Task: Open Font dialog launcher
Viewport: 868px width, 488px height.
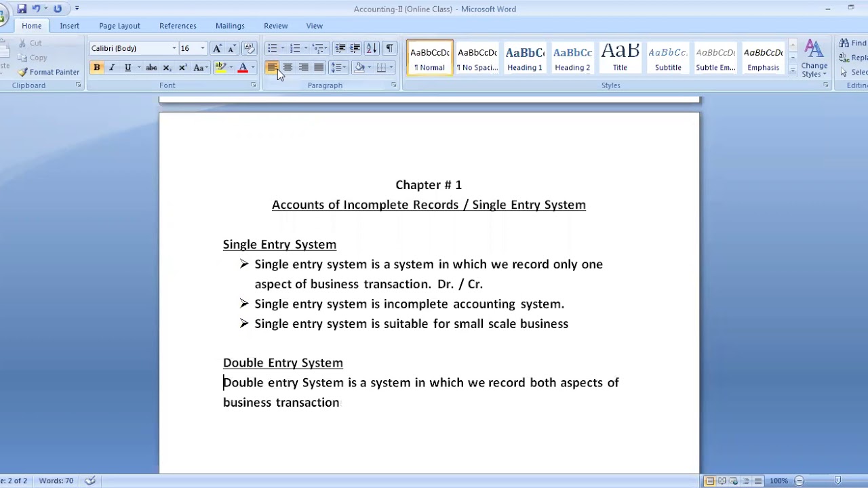Action: [x=254, y=85]
